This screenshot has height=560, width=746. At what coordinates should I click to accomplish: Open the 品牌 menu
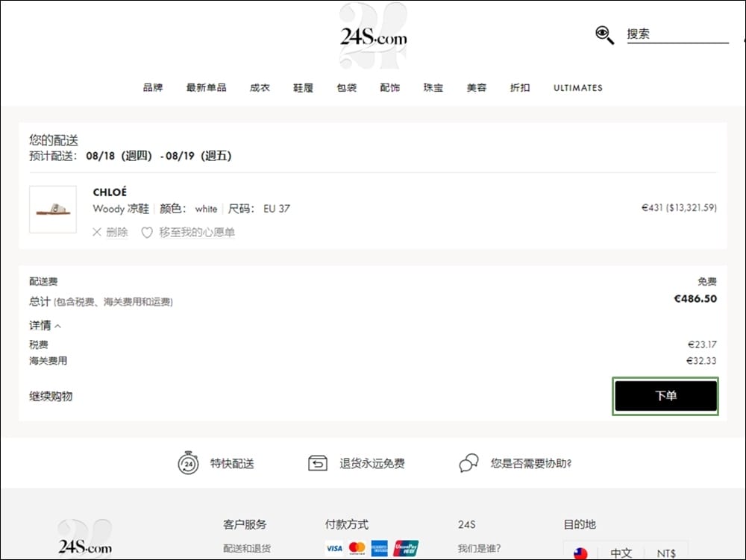point(153,87)
